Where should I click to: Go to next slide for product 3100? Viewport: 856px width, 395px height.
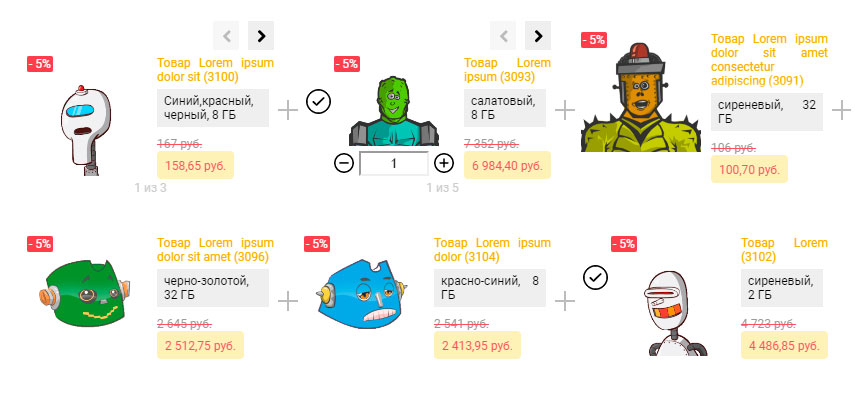261,35
